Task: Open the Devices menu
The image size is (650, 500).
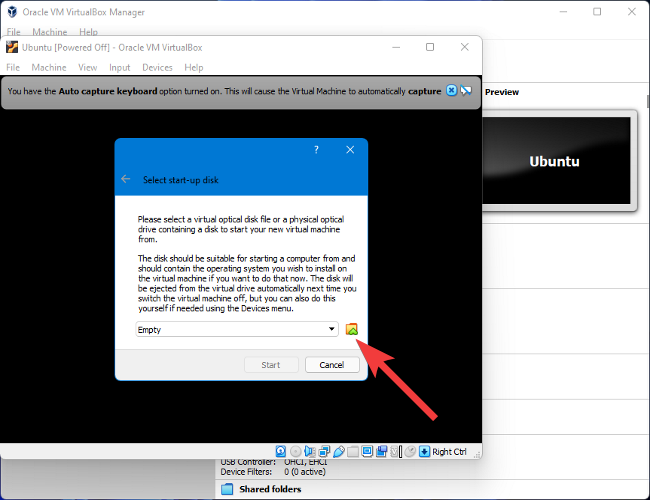Action: click(157, 67)
